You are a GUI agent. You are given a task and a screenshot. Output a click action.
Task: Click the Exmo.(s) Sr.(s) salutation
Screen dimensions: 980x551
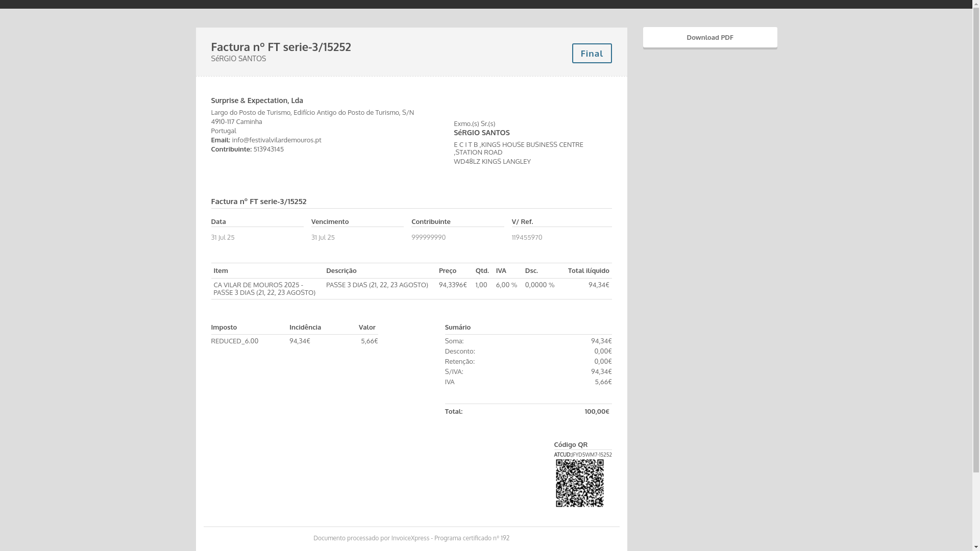click(x=474, y=124)
